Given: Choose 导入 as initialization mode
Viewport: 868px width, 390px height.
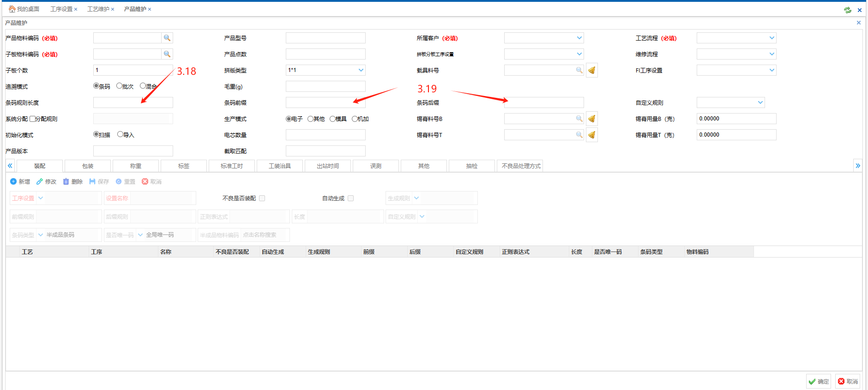Looking at the screenshot, I should tap(120, 134).
